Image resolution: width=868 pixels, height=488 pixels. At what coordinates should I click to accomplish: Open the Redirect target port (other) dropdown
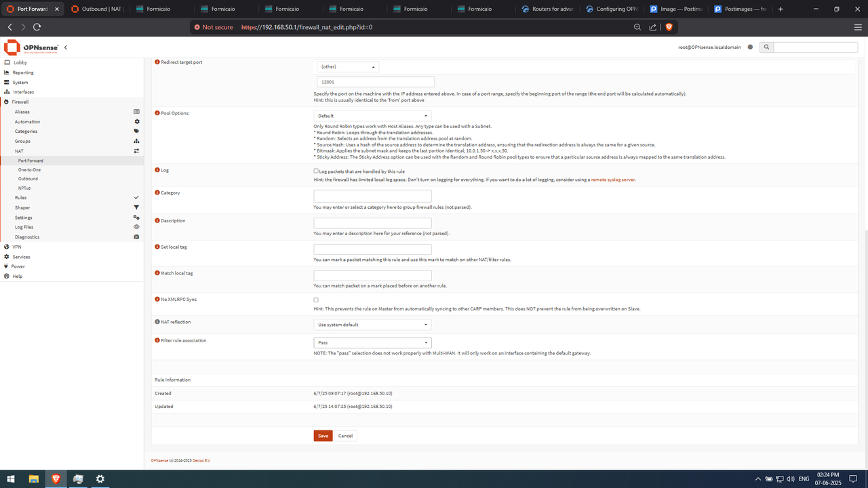pos(348,67)
